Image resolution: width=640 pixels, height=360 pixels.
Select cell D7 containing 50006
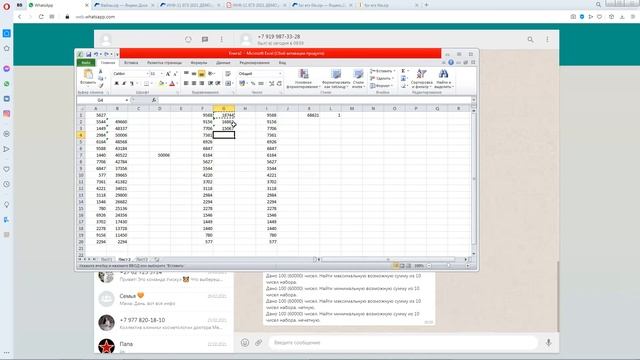[x=160, y=155]
